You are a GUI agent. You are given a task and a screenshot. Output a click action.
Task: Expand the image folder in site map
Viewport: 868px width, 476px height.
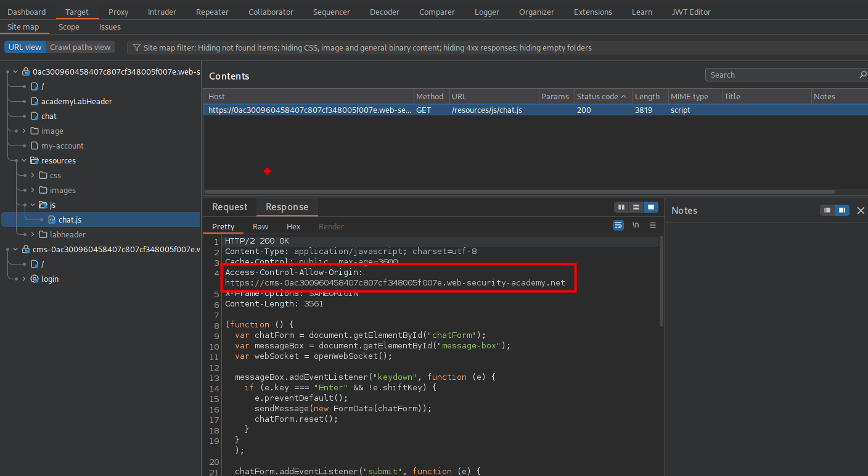pyautogui.click(x=24, y=131)
